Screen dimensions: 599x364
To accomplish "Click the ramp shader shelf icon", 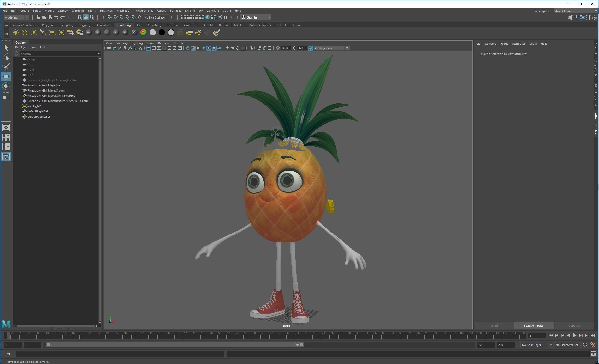I will [143, 33].
